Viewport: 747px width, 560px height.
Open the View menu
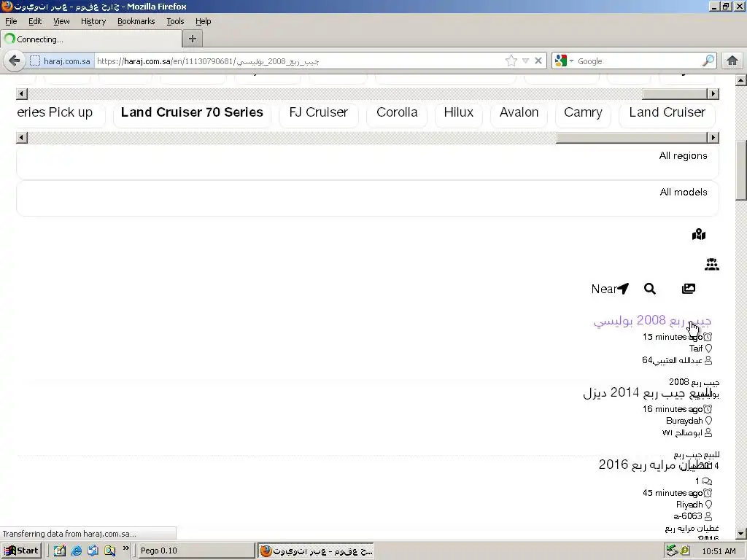[x=61, y=21]
